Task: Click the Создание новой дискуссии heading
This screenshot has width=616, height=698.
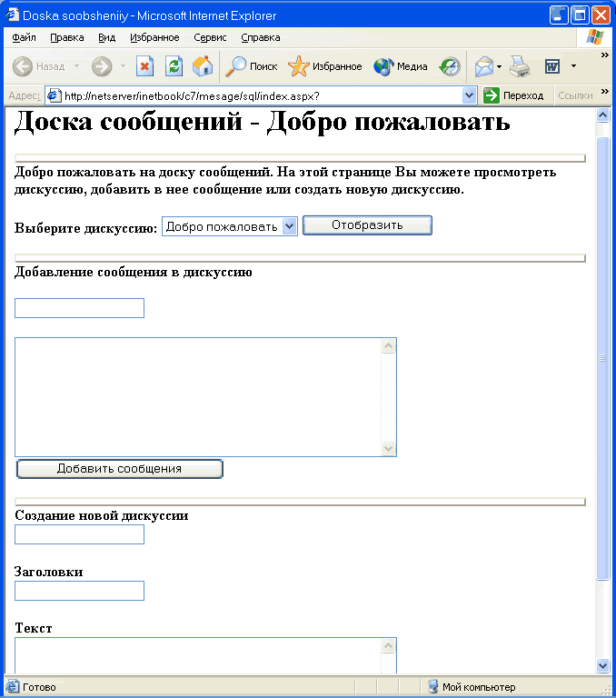Action: coord(102,515)
